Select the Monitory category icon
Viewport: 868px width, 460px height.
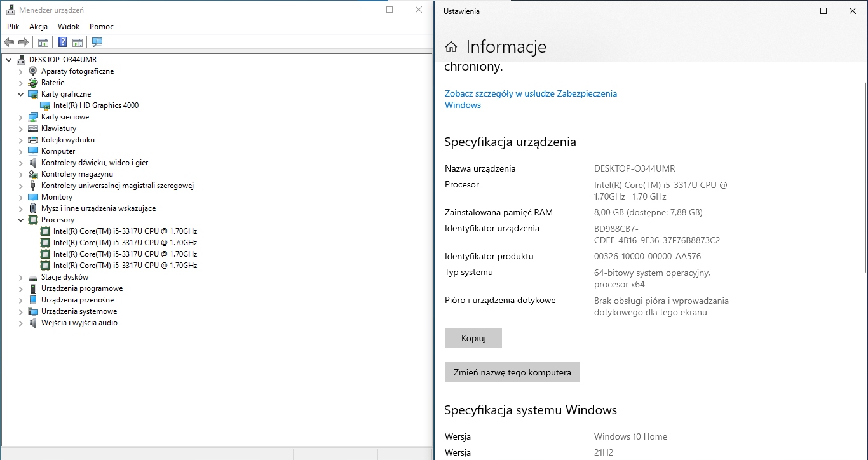(33, 197)
